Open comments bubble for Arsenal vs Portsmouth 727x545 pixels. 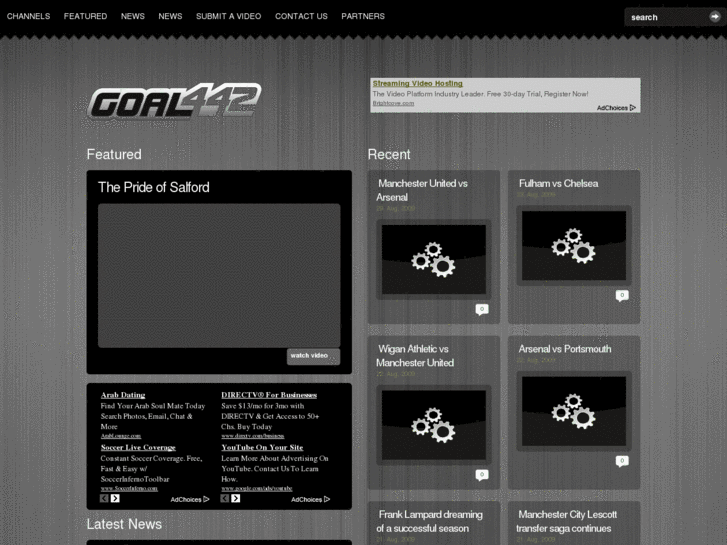[622, 461]
